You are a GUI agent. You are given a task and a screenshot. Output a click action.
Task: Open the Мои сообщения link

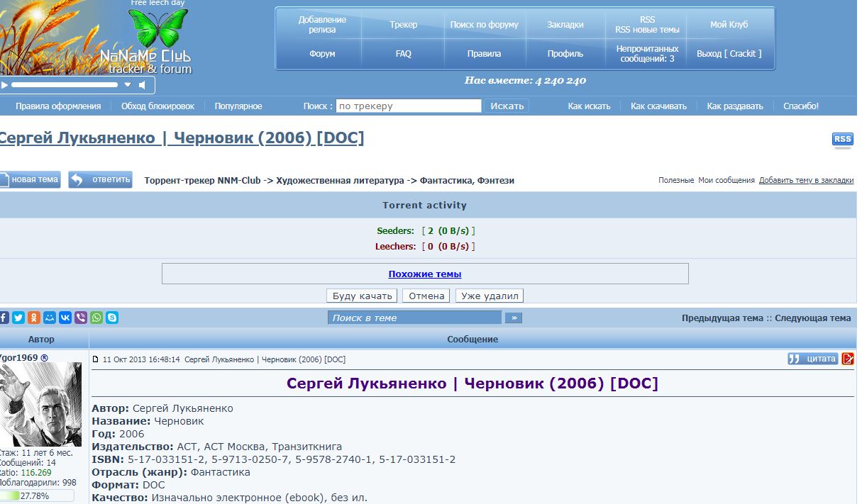(x=726, y=181)
